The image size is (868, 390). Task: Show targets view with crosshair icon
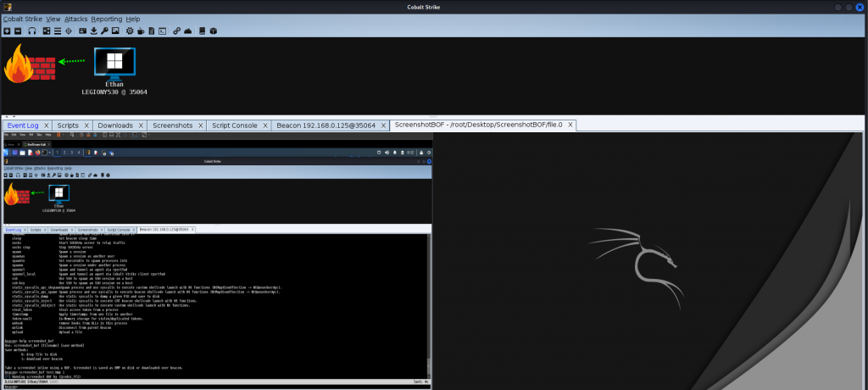tap(69, 31)
